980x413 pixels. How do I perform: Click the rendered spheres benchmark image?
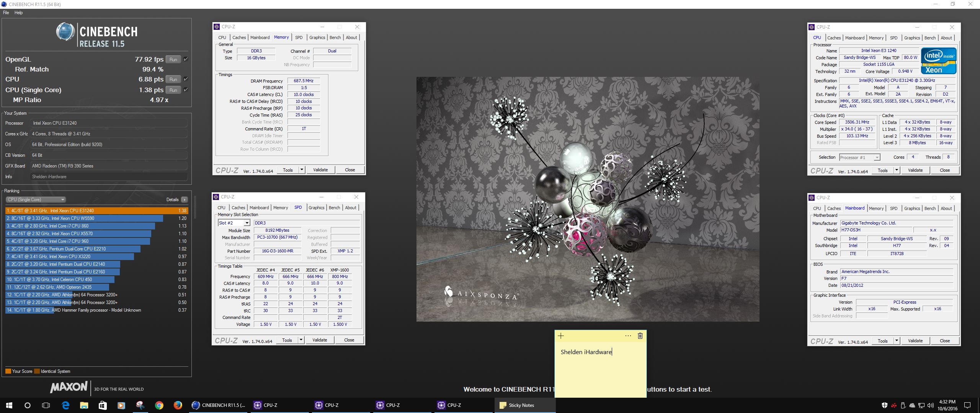pyautogui.click(x=588, y=199)
